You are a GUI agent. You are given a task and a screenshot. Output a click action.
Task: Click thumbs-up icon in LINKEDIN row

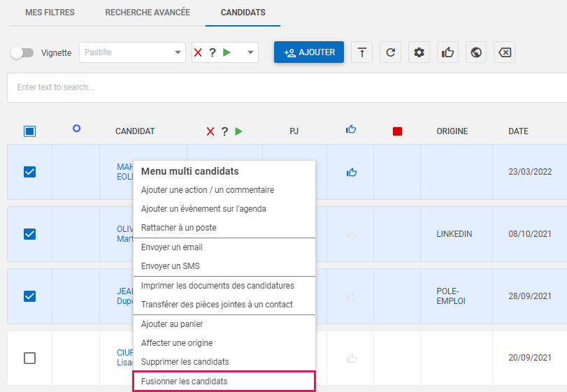(x=352, y=234)
